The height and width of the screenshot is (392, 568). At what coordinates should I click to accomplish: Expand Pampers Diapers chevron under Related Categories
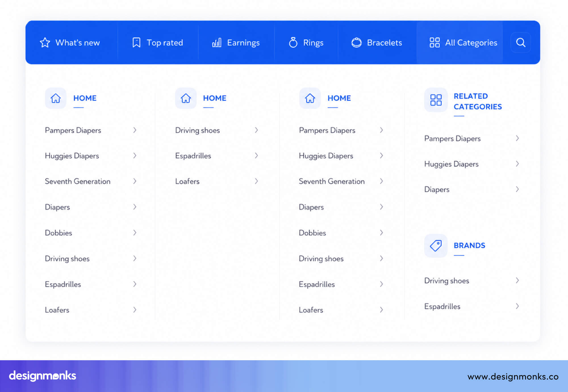click(x=517, y=138)
